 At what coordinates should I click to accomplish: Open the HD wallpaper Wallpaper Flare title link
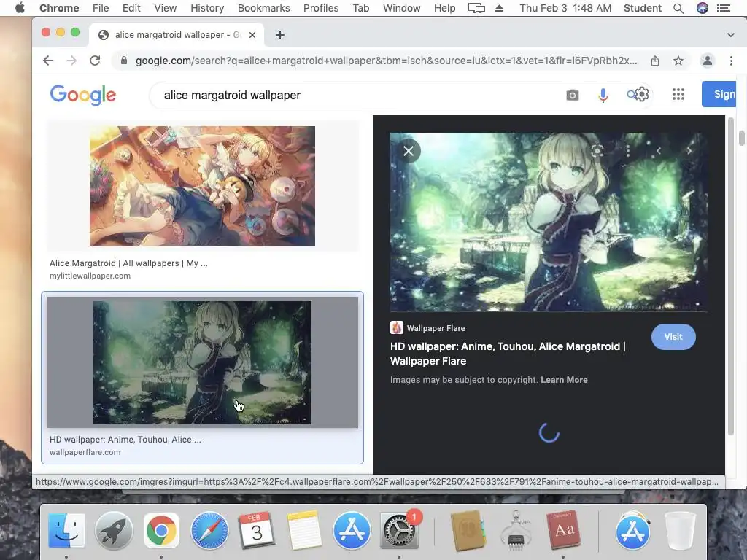pyautogui.click(x=508, y=354)
